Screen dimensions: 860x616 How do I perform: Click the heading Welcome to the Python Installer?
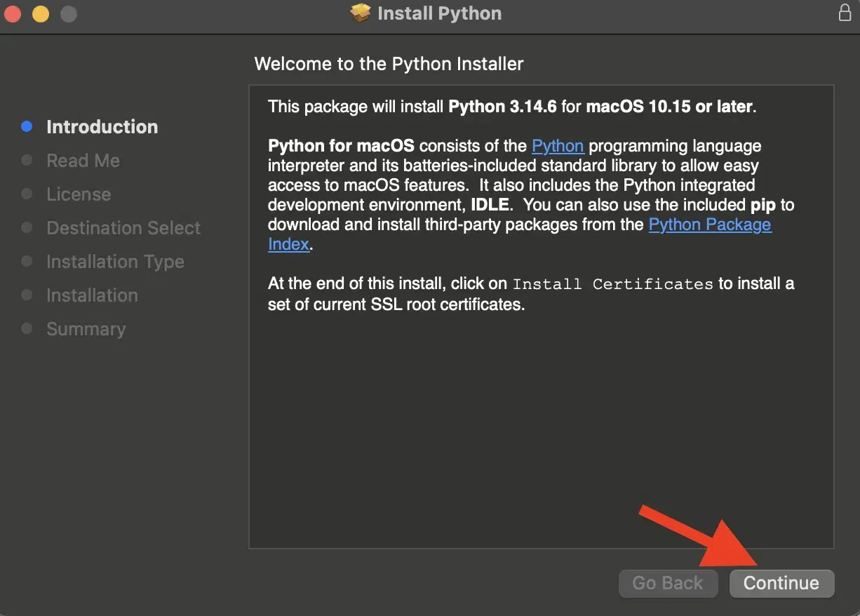[x=389, y=64]
